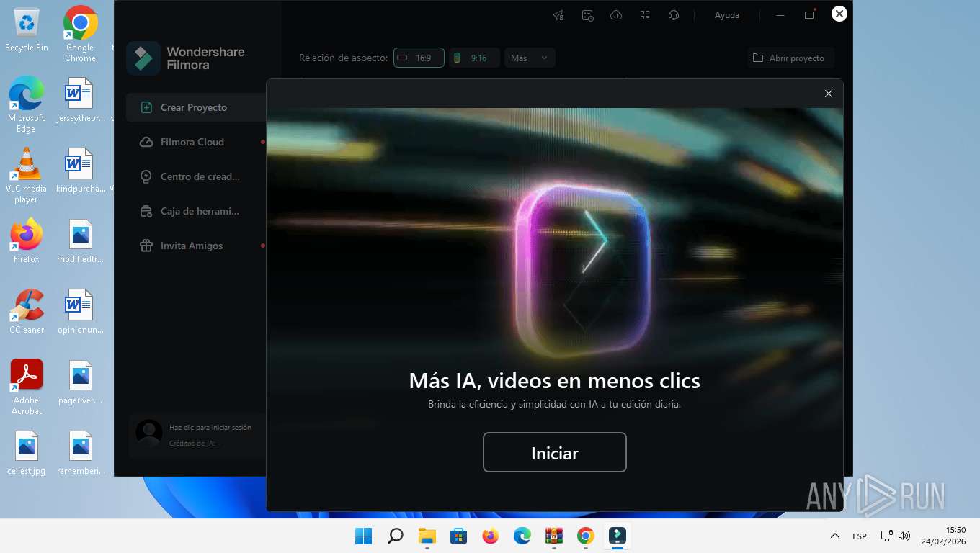Viewport: 980px width, 553px height.
Task: Click the user avatar to sign in
Action: click(149, 434)
